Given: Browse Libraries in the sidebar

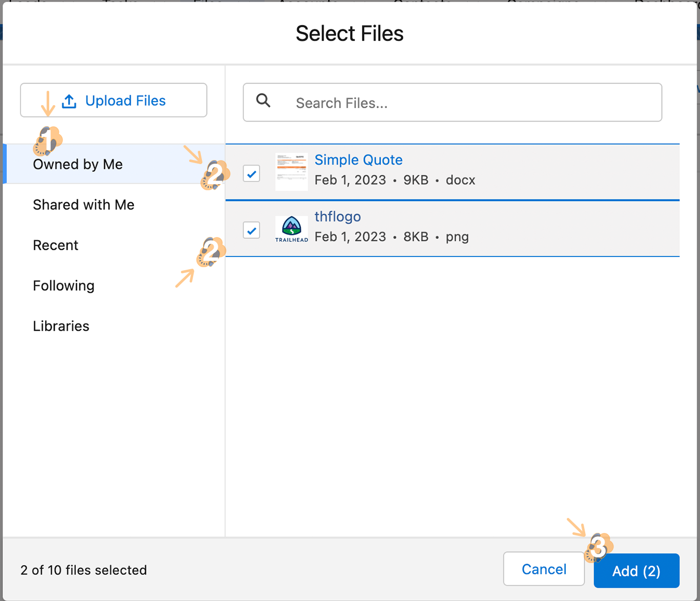Looking at the screenshot, I should [61, 326].
